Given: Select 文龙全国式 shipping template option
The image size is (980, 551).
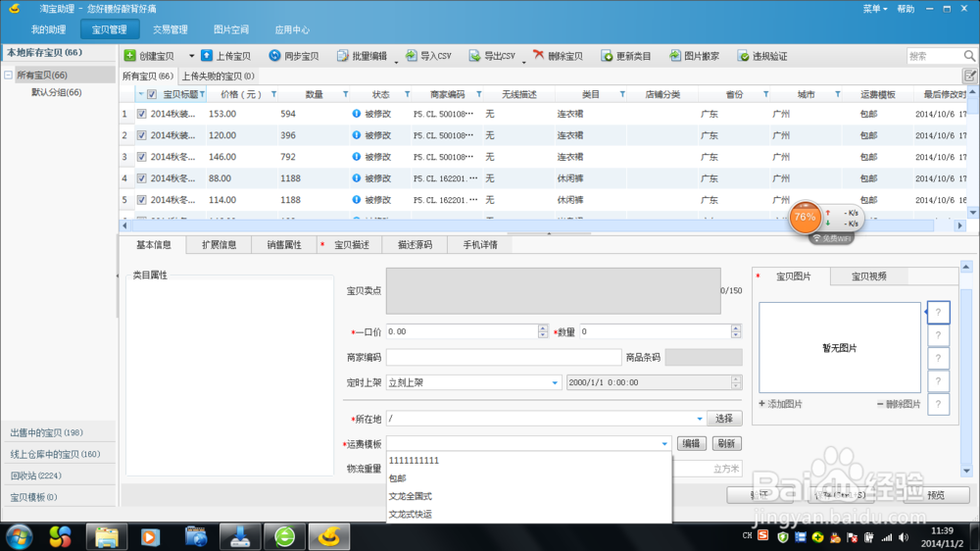Looking at the screenshot, I should point(528,496).
